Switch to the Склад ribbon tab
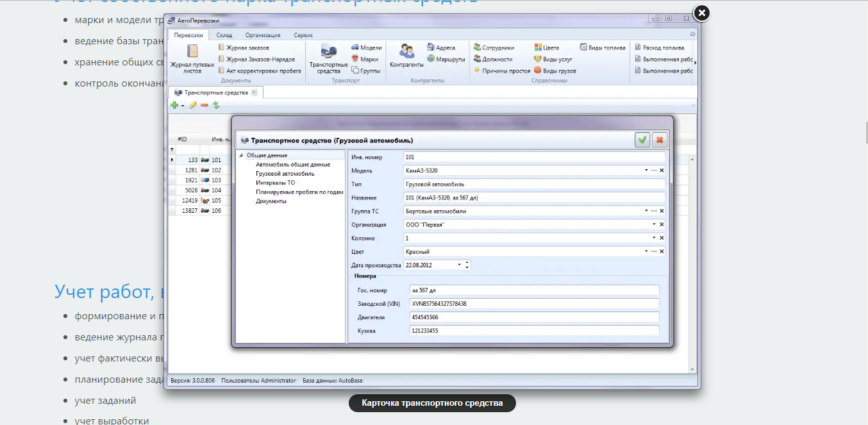The image size is (868, 425). (224, 35)
